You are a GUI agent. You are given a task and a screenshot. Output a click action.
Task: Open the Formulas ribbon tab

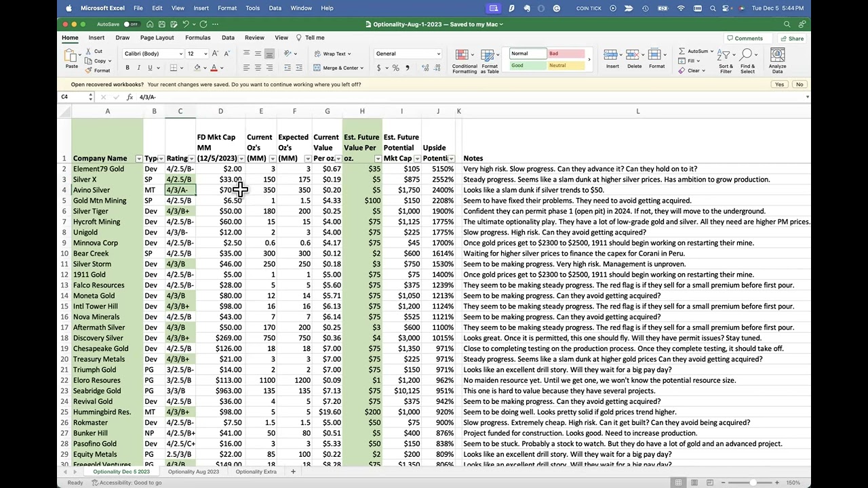197,38
